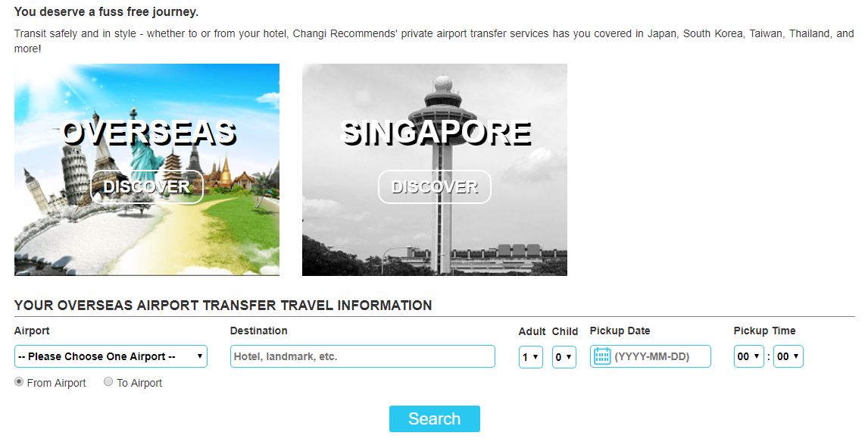Open the 'Please Choose One Airport' dropdown
The width and height of the screenshot is (868, 442).
pos(111,356)
